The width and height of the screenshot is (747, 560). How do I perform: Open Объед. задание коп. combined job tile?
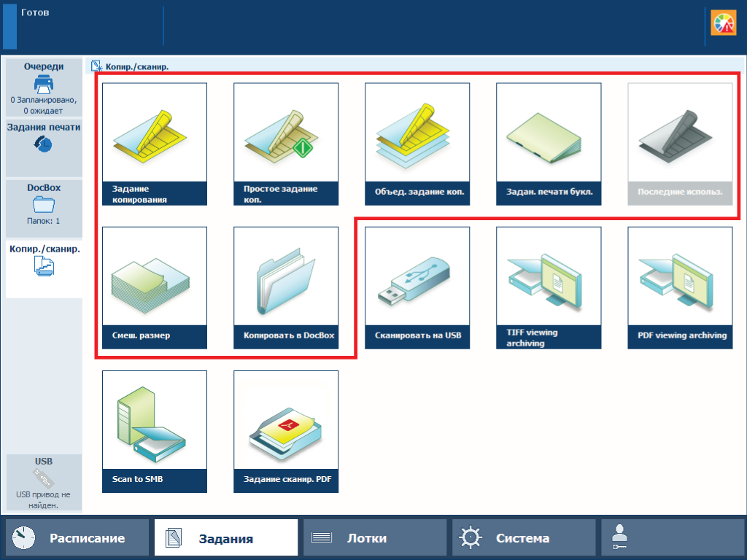pos(417,144)
